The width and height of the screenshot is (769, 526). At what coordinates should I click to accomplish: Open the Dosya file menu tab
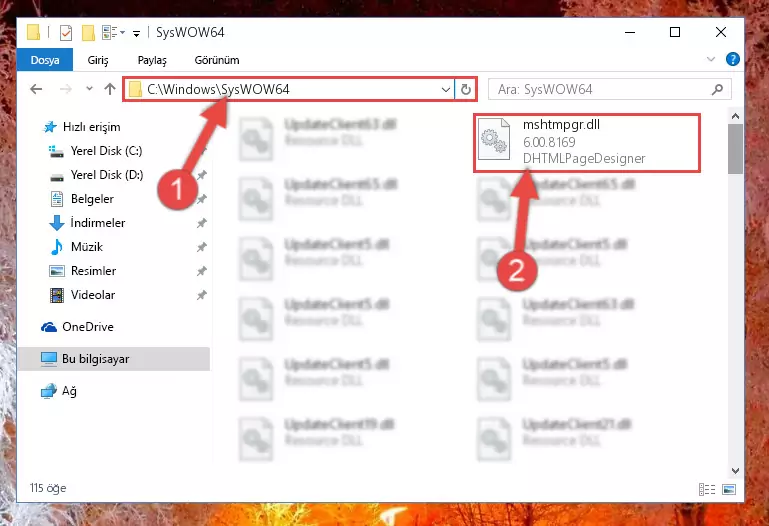tap(45, 60)
